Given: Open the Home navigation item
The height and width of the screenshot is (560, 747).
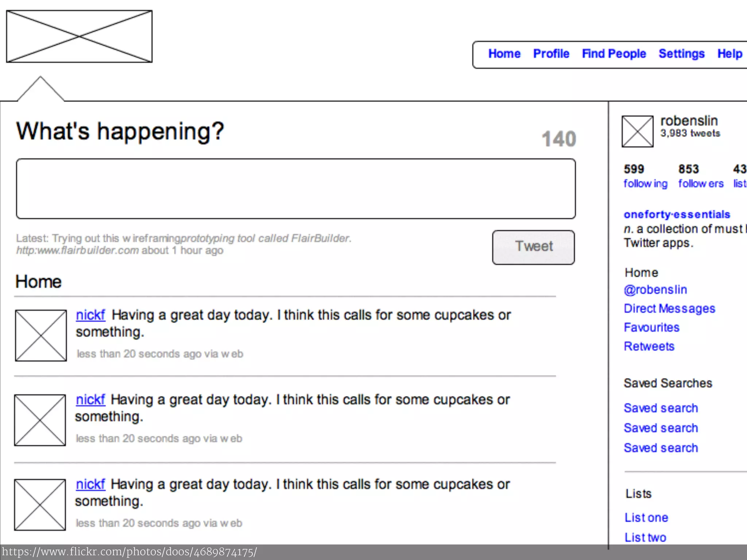Looking at the screenshot, I should point(504,54).
